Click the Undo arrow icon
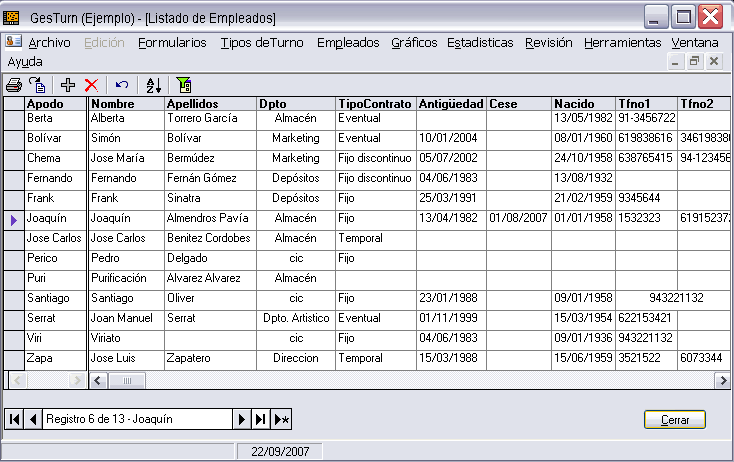Screen dimensions: 734x462 click(122, 86)
